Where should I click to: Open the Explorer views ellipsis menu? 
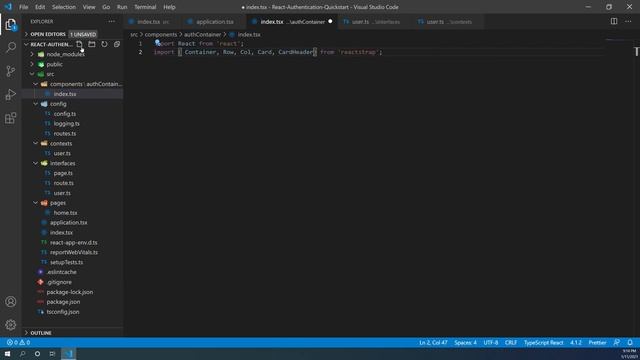[x=111, y=21]
